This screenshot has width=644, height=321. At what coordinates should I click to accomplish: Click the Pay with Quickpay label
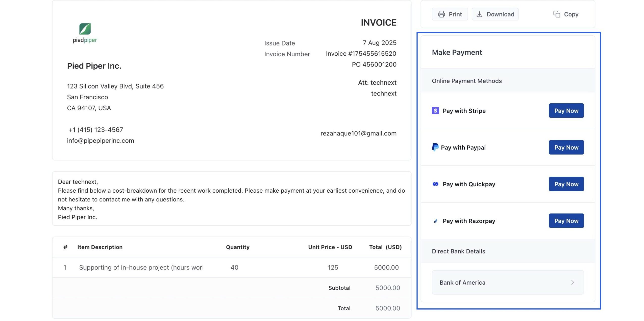469,184
